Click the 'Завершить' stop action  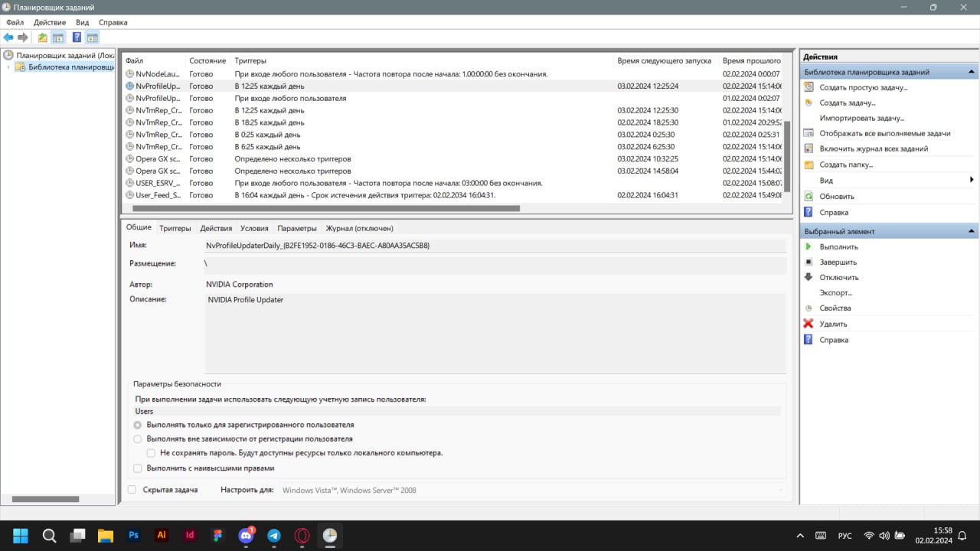pos(838,262)
